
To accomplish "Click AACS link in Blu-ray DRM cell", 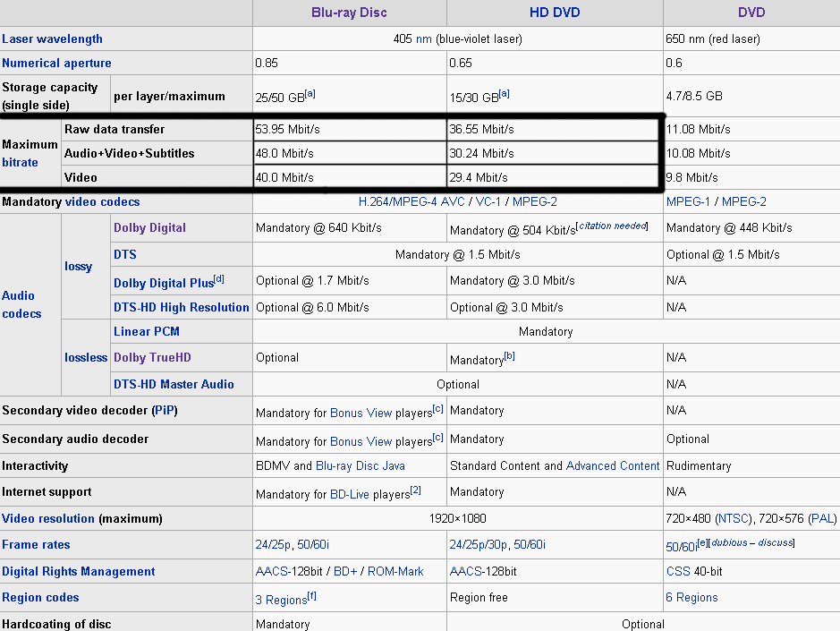I will click(272, 572).
